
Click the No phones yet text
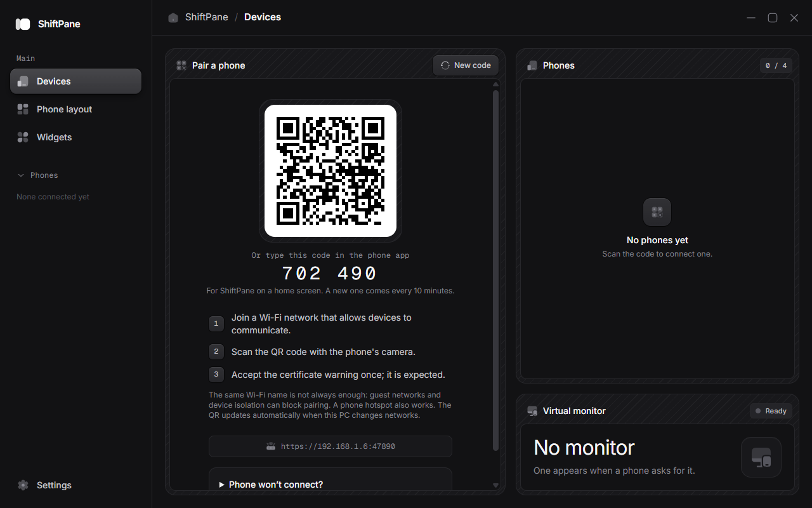657,240
